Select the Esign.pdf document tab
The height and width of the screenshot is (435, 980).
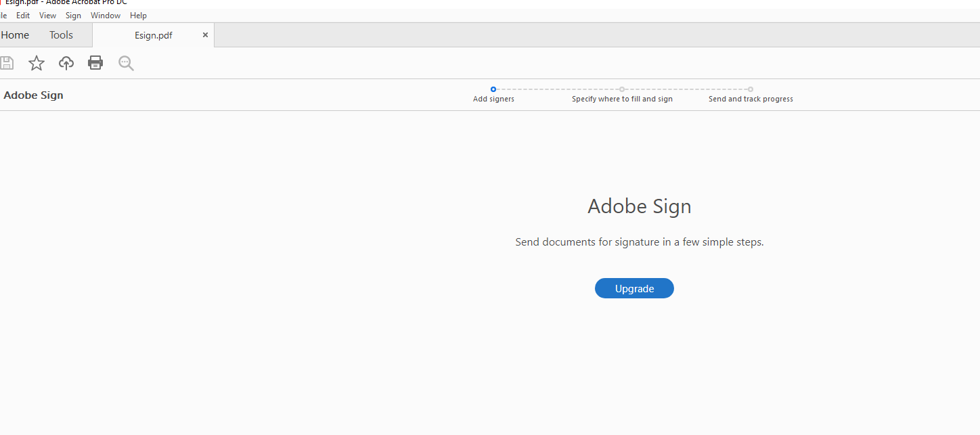(x=153, y=35)
